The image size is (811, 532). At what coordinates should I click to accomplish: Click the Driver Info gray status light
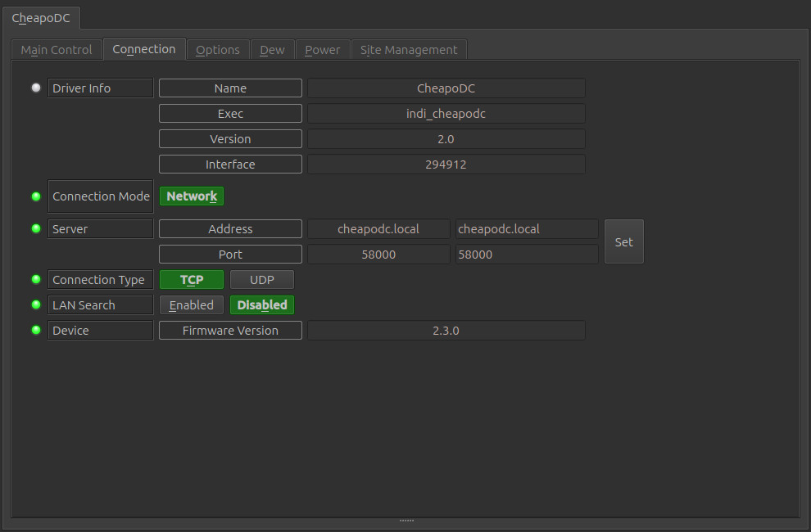pyautogui.click(x=36, y=88)
